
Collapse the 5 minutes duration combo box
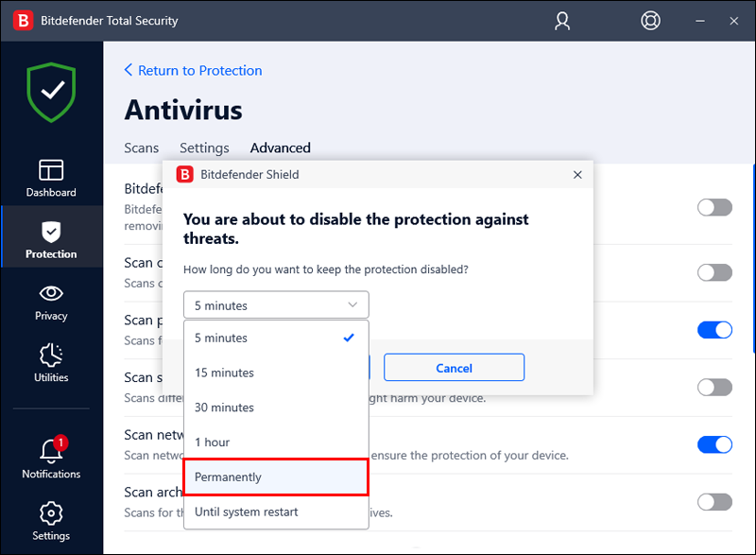[x=276, y=304]
